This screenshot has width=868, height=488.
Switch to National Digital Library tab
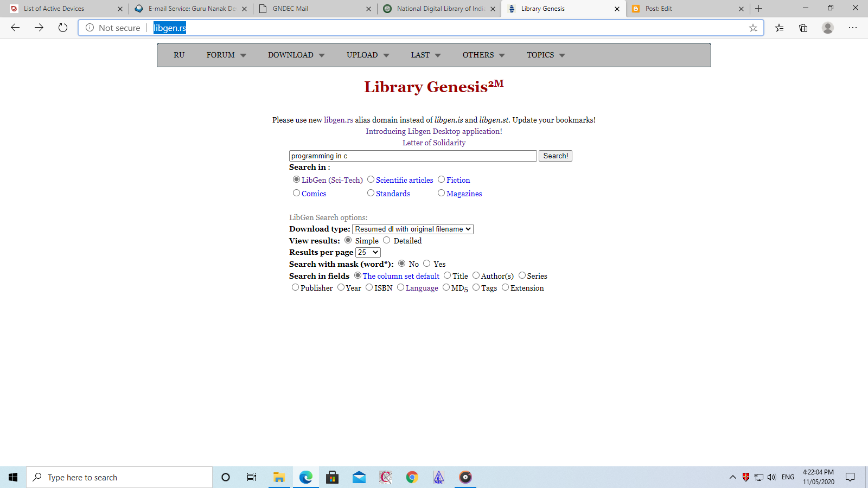(439, 9)
